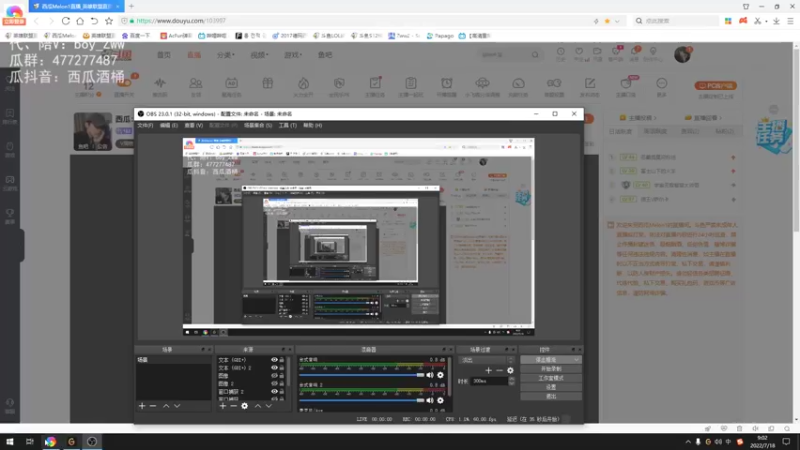Open the browser hamburger main menu
The height and width of the screenshot is (450, 800).
[x=790, y=21]
